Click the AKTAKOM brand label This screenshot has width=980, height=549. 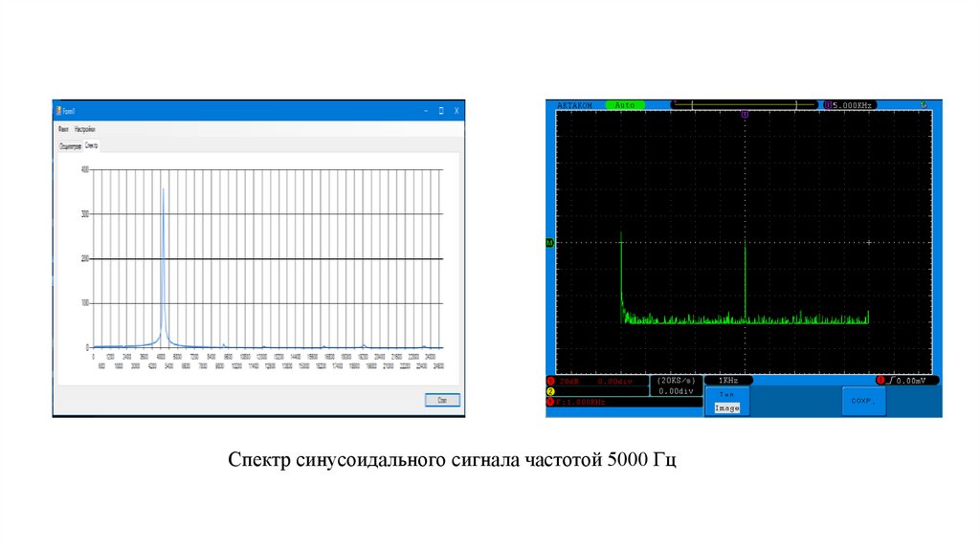point(574,105)
